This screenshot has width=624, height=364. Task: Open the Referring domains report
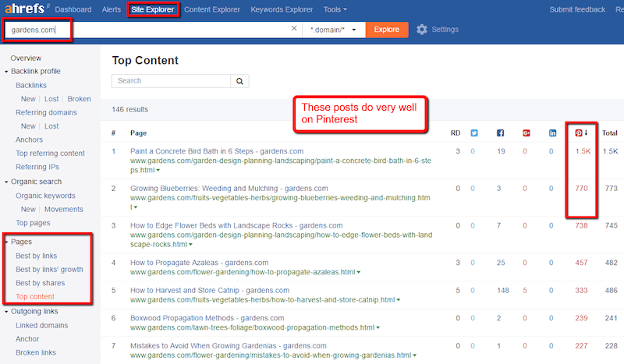point(46,112)
